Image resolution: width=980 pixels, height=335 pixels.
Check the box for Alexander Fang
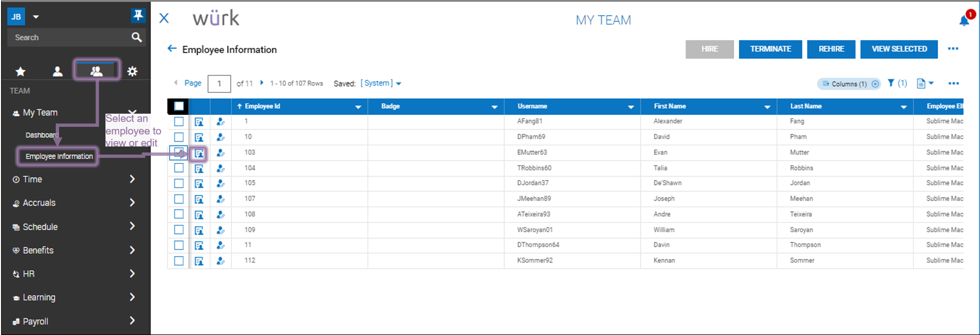tap(179, 121)
